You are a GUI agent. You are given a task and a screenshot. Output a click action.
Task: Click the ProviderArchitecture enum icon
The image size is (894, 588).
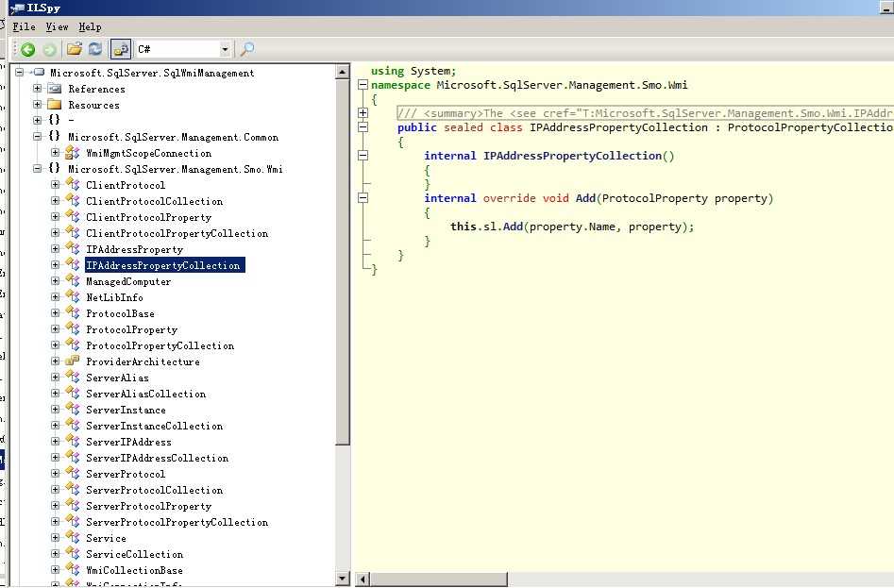click(73, 361)
